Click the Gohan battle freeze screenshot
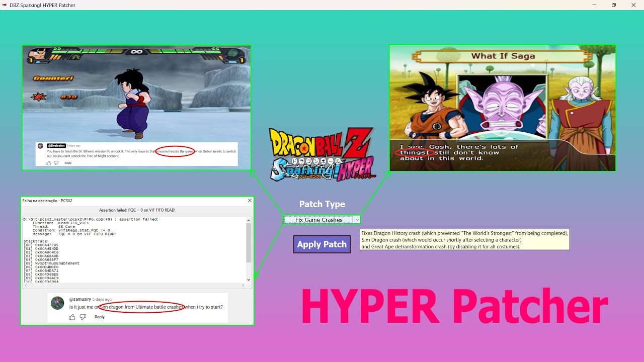 point(136,108)
